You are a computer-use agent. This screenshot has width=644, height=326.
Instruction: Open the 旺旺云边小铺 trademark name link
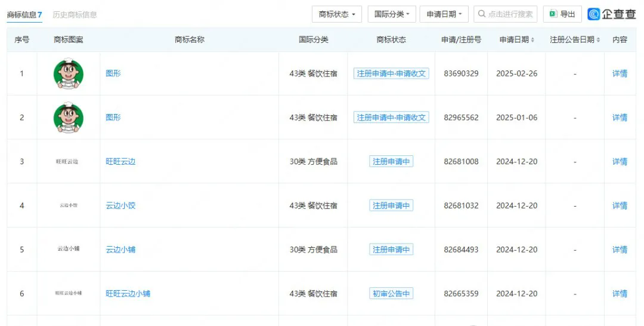click(128, 294)
